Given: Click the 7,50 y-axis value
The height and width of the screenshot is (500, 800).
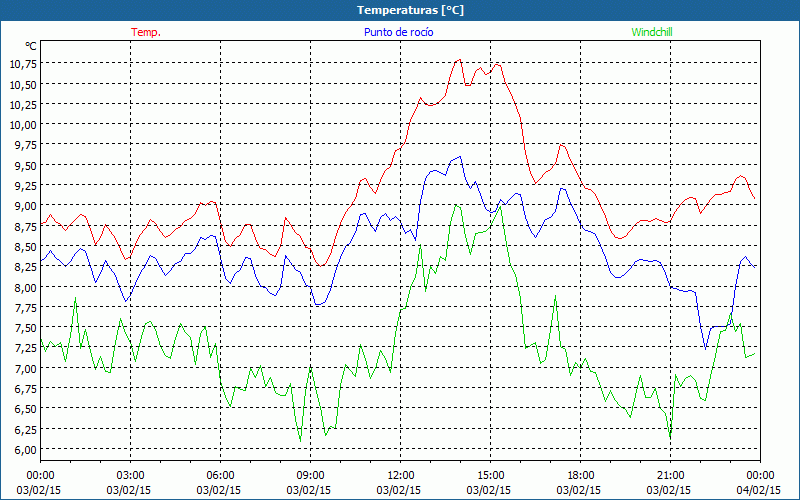Looking at the screenshot, I should coord(25,328).
